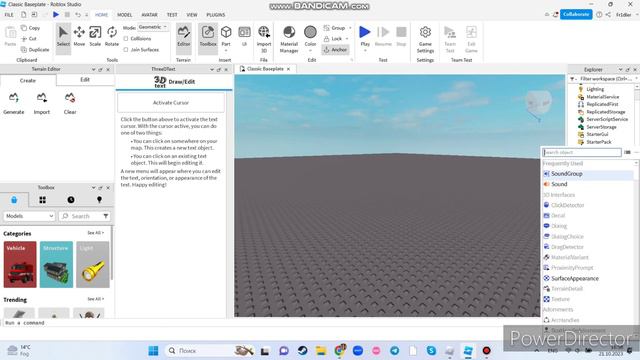Choose the Scale tool
Viewport: 640px width, 360px height.
95,37
